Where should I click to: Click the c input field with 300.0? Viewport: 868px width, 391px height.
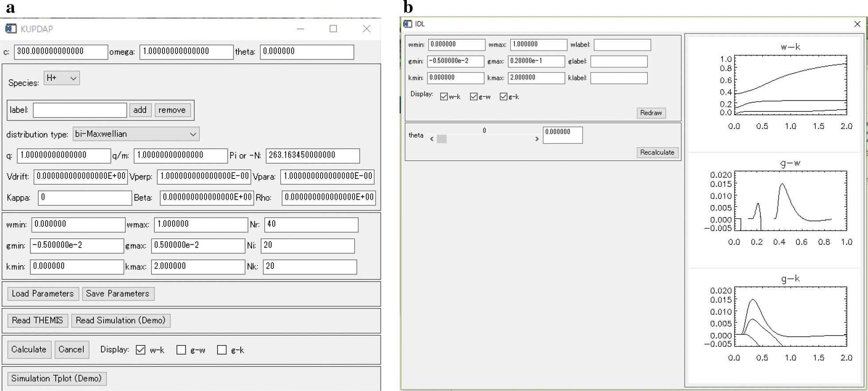coord(61,52)
